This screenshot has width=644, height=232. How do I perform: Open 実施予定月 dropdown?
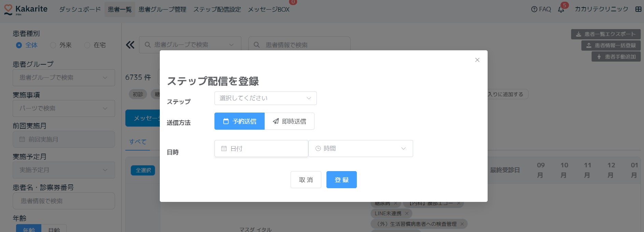pos(64,170)
